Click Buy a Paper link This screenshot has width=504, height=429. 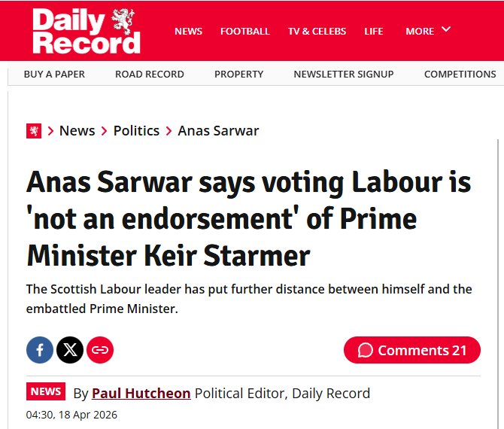pyautogui.click(x=54, y=74)
